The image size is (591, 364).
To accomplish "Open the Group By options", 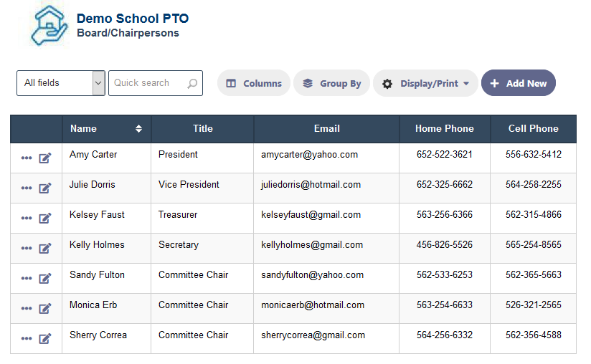I will click(x=331, y=83).
